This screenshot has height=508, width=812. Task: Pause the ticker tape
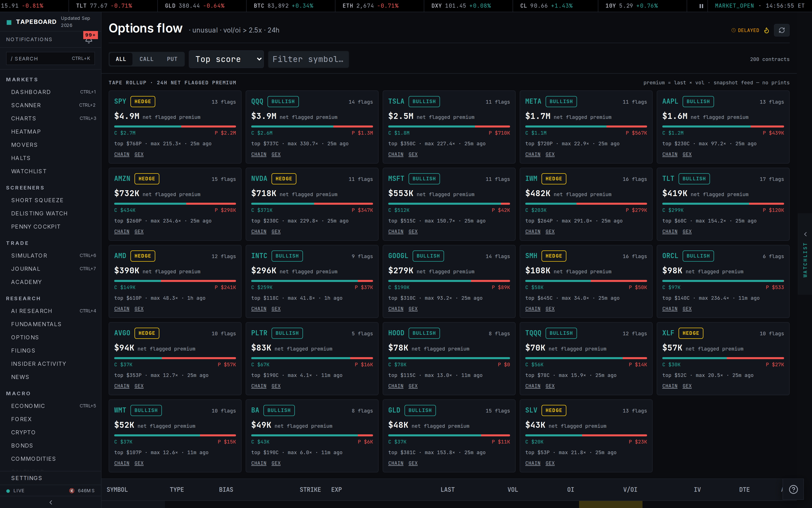(701, 6)
